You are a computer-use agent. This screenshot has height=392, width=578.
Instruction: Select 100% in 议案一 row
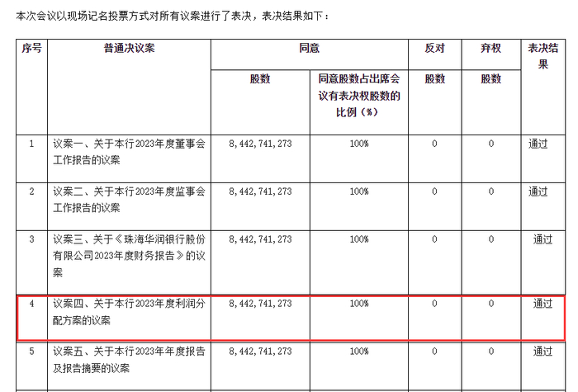tap(359, 144)
